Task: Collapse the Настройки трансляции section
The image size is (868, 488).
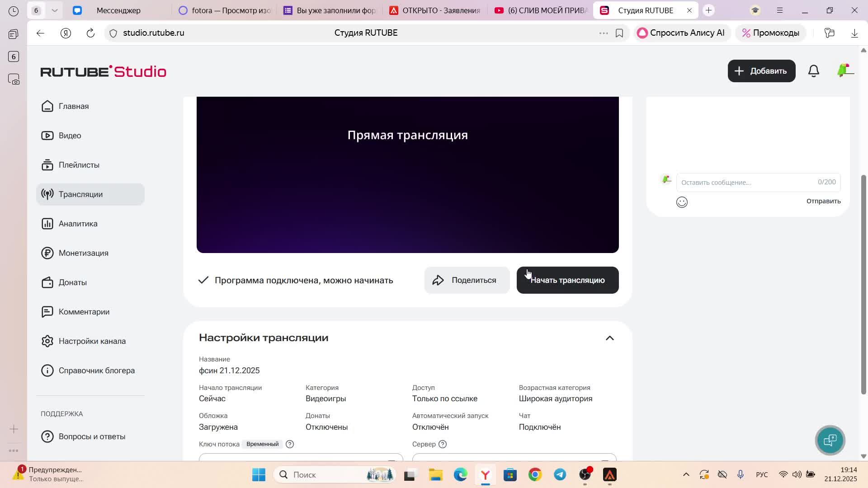Action: pos(609,338)
